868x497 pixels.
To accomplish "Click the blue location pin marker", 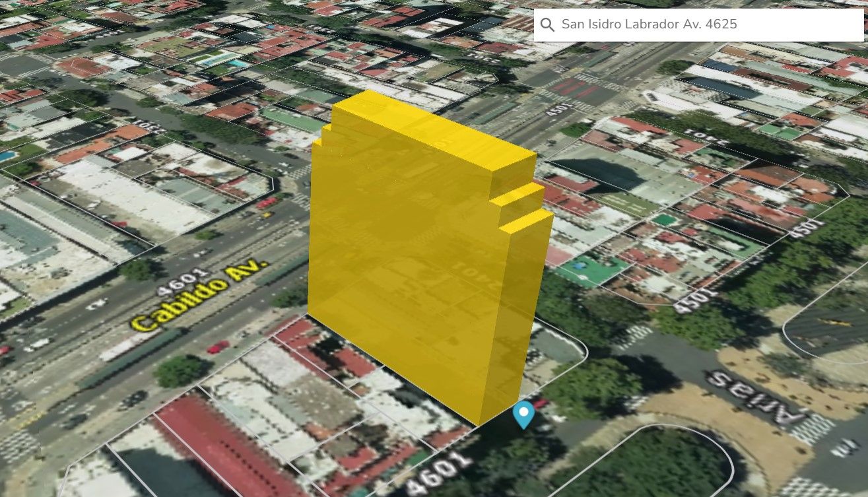I will coord(523,415).
